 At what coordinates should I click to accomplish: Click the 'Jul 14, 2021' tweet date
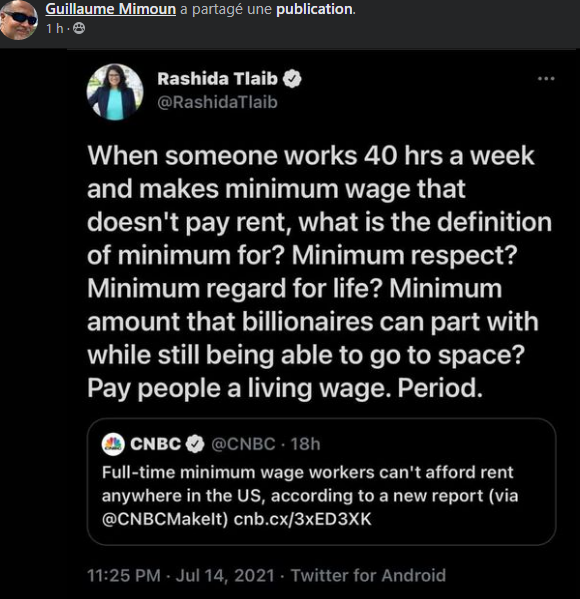pos(225,575)
